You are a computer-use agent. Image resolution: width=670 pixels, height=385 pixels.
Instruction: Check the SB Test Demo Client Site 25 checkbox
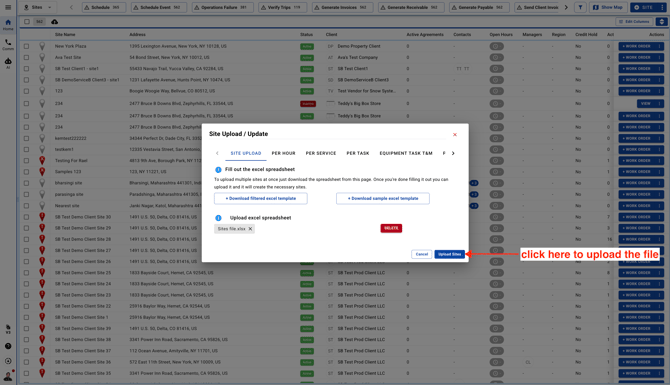[26, 273]
